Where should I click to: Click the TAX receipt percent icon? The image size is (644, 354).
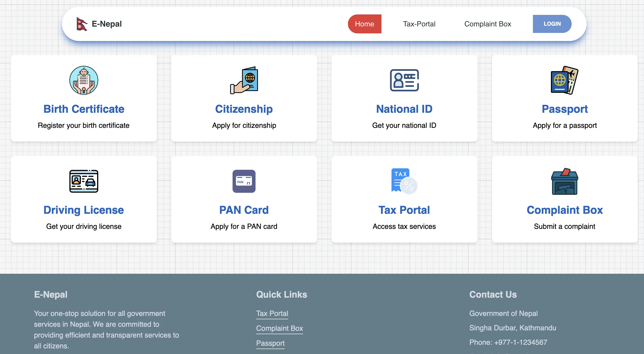pyautogui.click(x=404, y=181)
